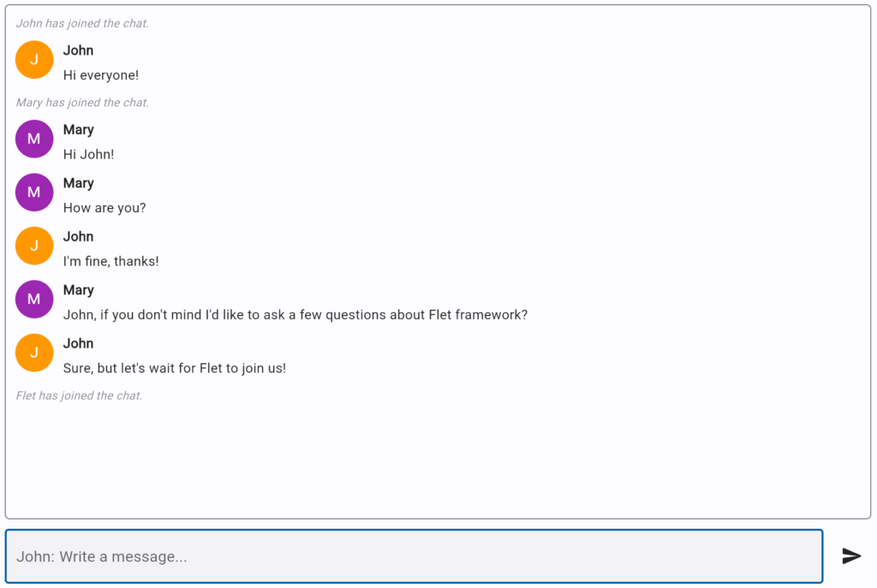Click the message 'How are you?'
Viewport: 877px width, 588px height.
[x=104, y=208]
